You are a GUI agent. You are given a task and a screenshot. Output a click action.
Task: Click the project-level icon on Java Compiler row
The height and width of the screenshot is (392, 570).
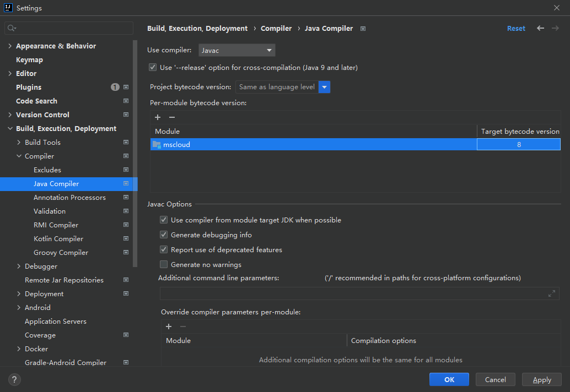(x=126, y=184)
